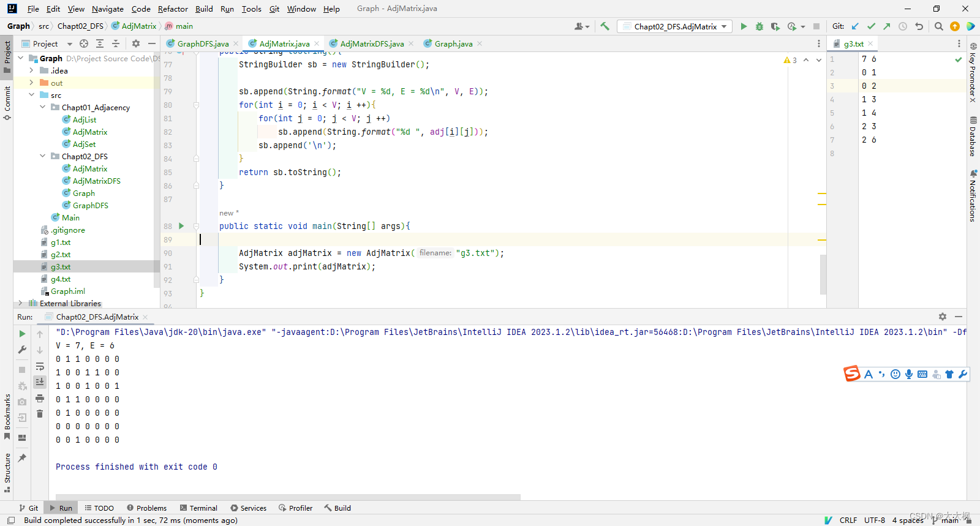The width and height of the screenshot is (980, 526).
Task: Run with Coverage icon in toolbar
Action: [x=775, y=26]
